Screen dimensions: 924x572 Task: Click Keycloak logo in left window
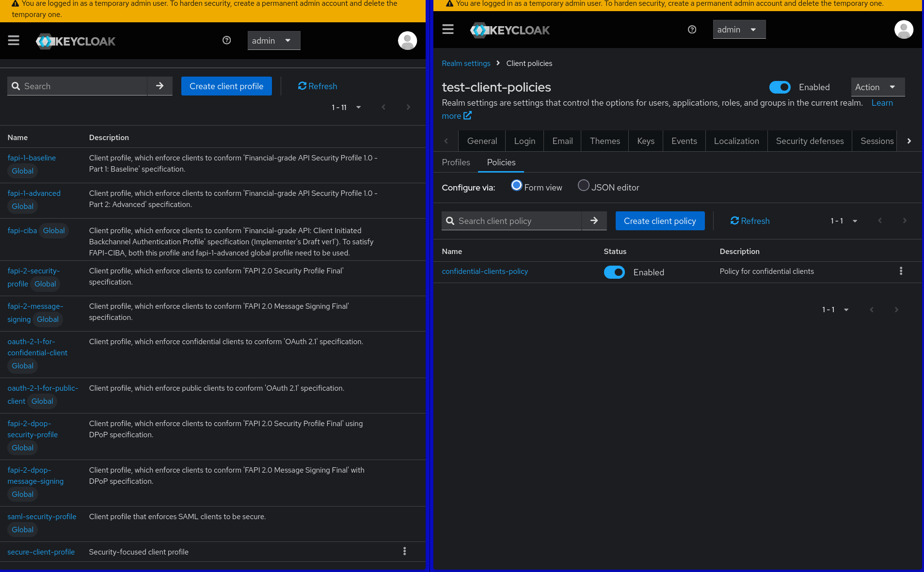click(76, 41)
